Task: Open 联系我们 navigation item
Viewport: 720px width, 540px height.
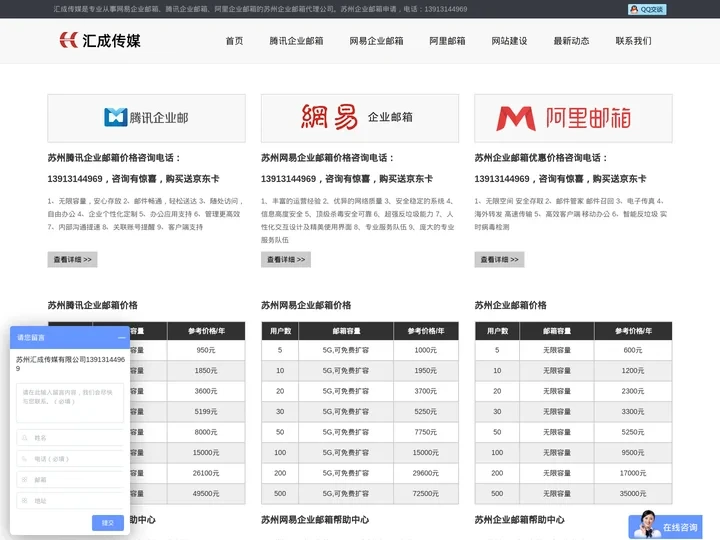Action: (x=633, y=41)
